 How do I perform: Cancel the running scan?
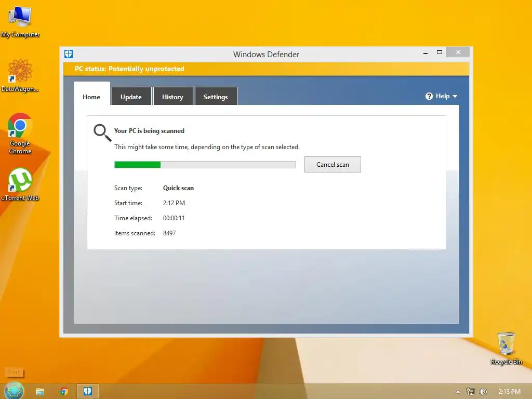(x=332, y=165)
